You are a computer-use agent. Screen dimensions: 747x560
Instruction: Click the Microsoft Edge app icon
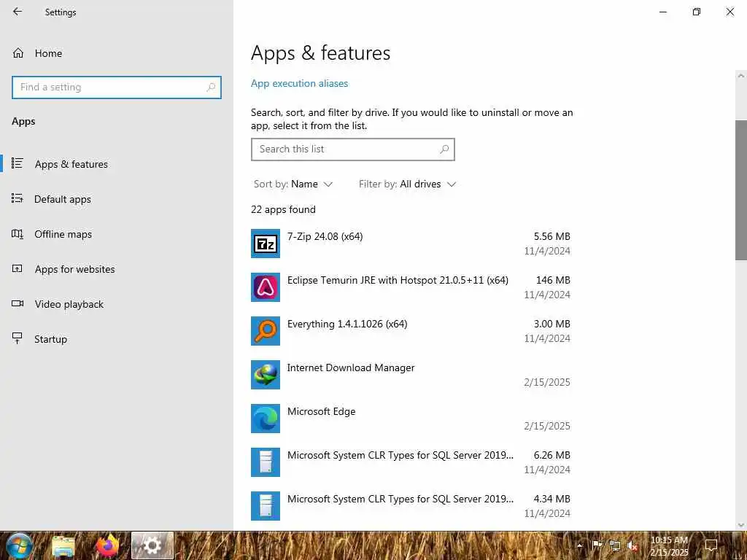[x=266, y=419]
